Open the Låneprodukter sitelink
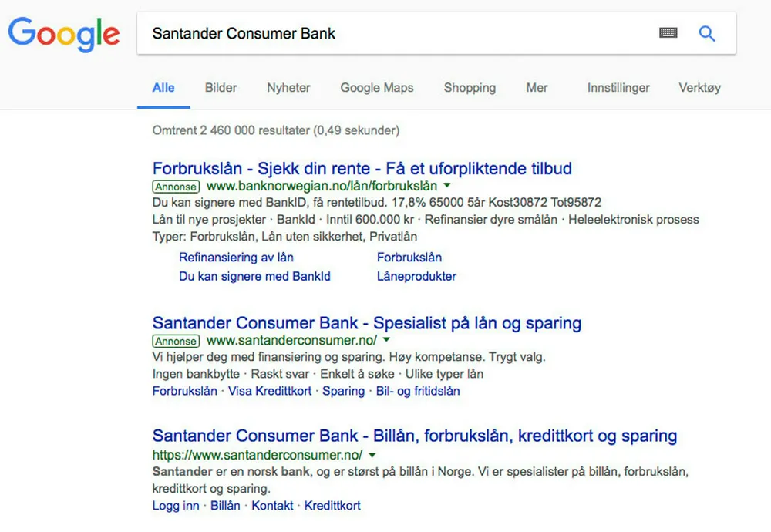Screen dimensions: 771x532 pyautogui.click(x=416, y=276)
